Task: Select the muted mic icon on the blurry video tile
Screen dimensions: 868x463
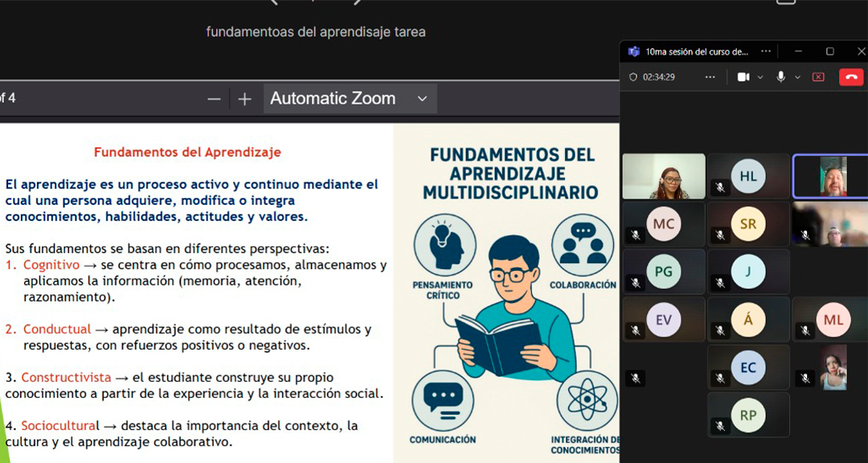Action: point(805,236)
